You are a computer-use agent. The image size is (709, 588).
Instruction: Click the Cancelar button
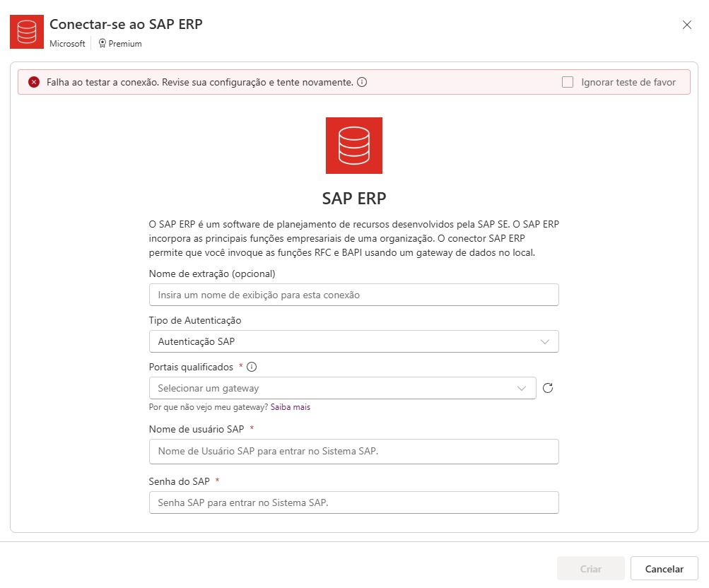pos(664,569)
